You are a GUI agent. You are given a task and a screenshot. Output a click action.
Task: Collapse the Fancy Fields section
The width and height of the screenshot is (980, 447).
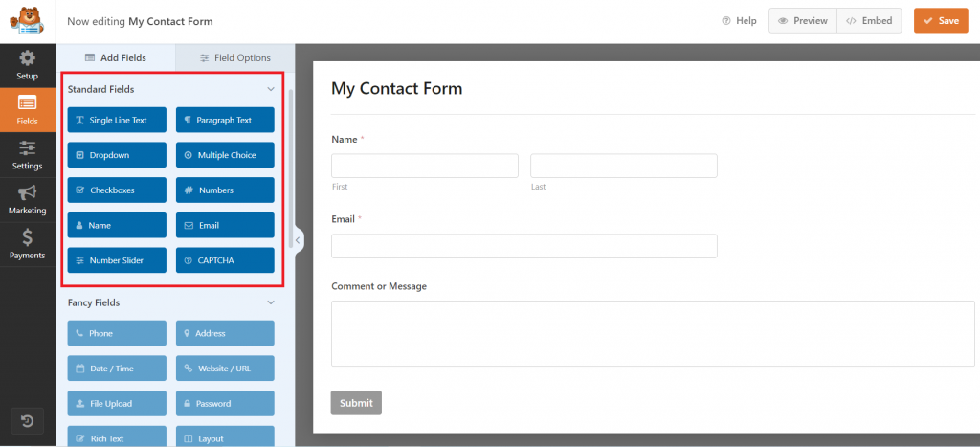click(270, 302)
